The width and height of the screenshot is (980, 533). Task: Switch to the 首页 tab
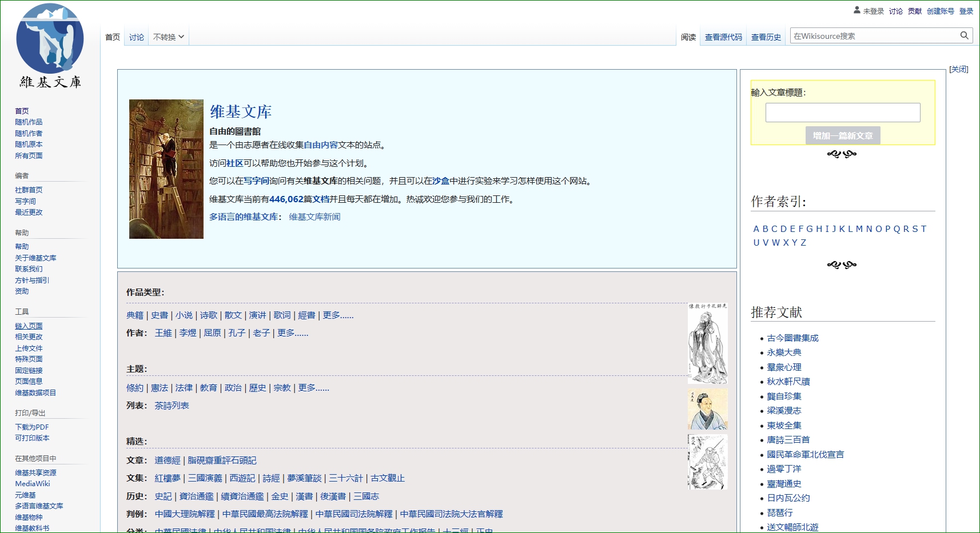pyautogui.click(x=113, y=37)
